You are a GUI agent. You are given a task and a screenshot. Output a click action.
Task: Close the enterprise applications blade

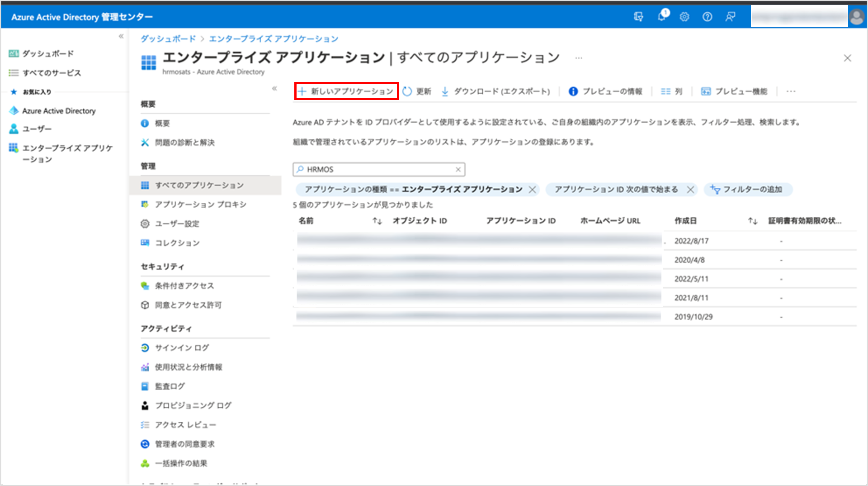[848, 58]
